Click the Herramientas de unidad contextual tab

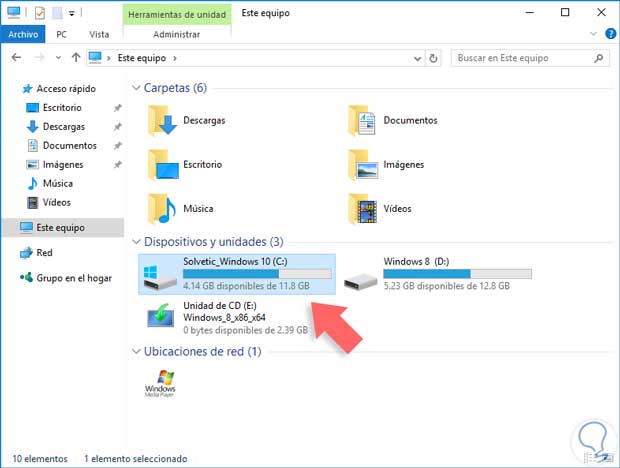[x=177, y=15]
